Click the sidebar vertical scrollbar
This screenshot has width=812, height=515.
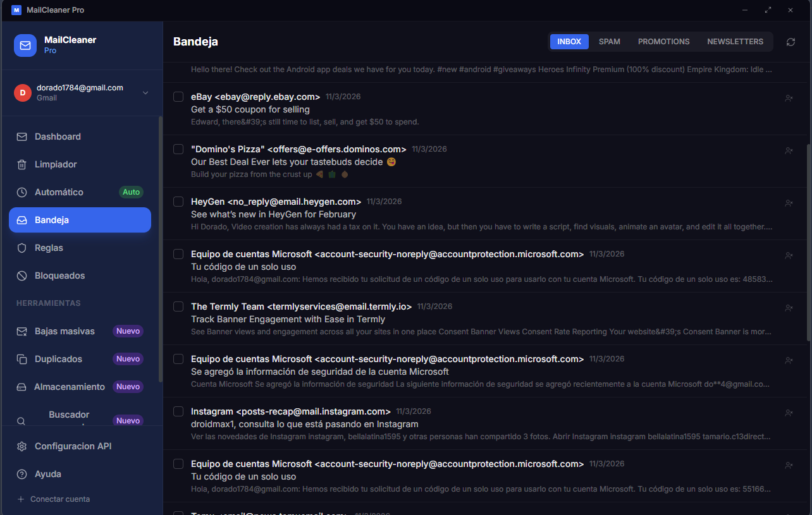pos(161,250)
